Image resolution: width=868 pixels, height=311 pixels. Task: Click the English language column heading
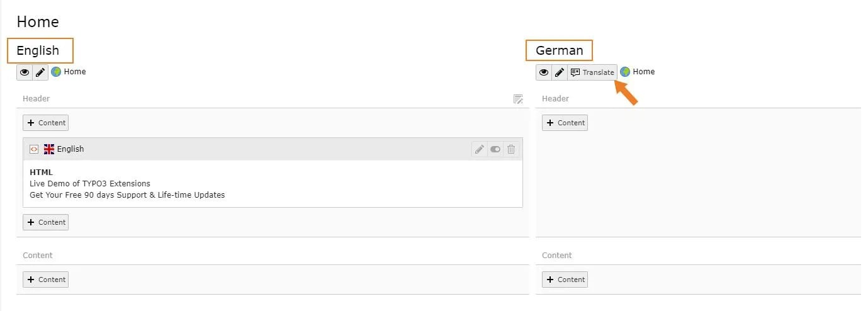(38, 50)
